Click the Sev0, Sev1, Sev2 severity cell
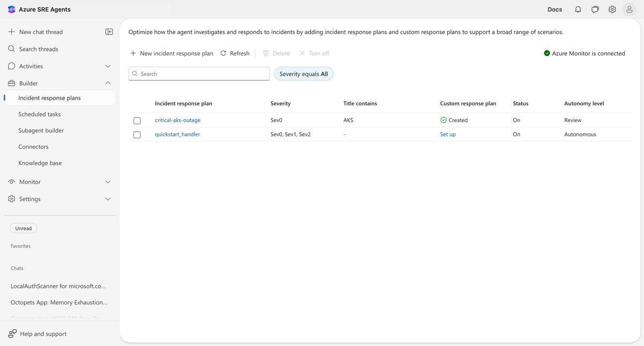 [290, 134]
